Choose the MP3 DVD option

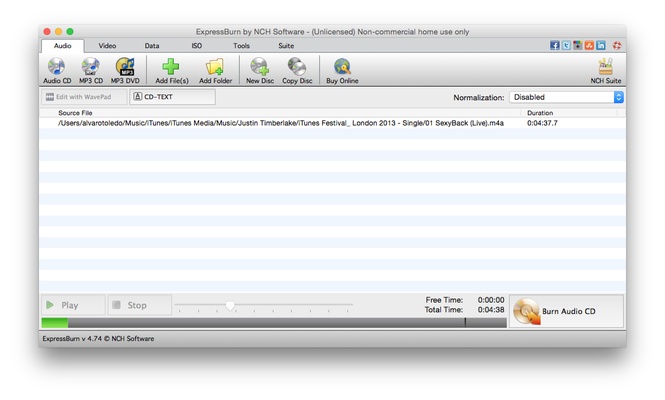(x=125, y=70)
